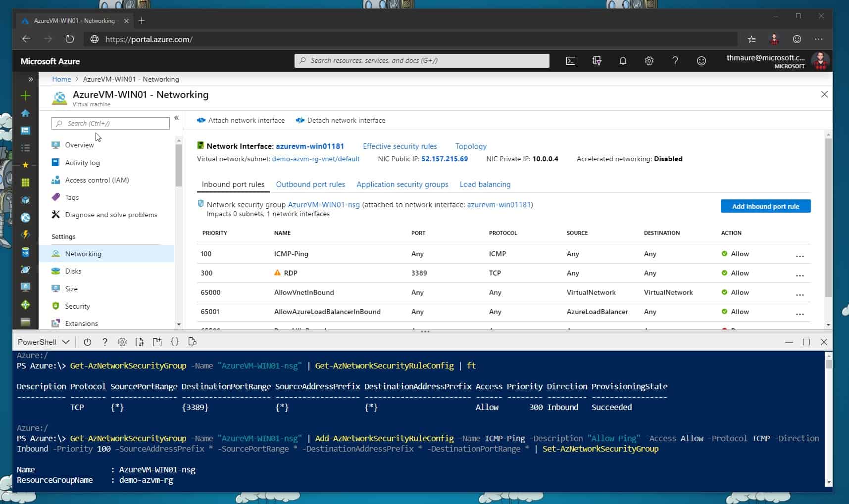Open demo-azvm-rg-vnet/default subnet link
849x504 pixels.
[316, 159]
